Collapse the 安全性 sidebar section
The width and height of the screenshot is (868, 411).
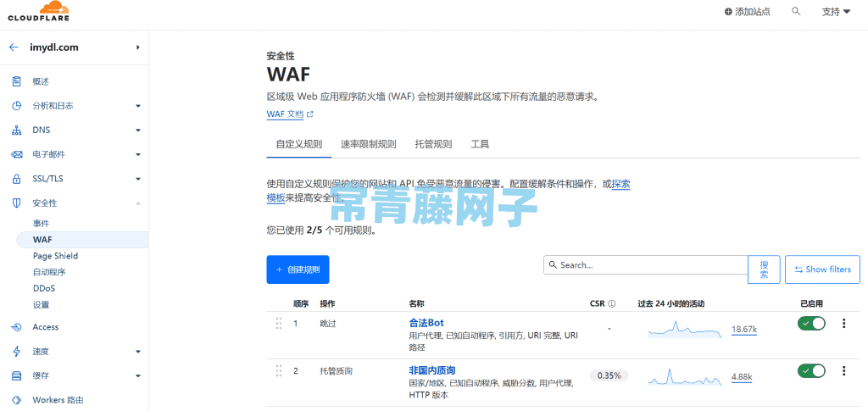pos(138,203)
